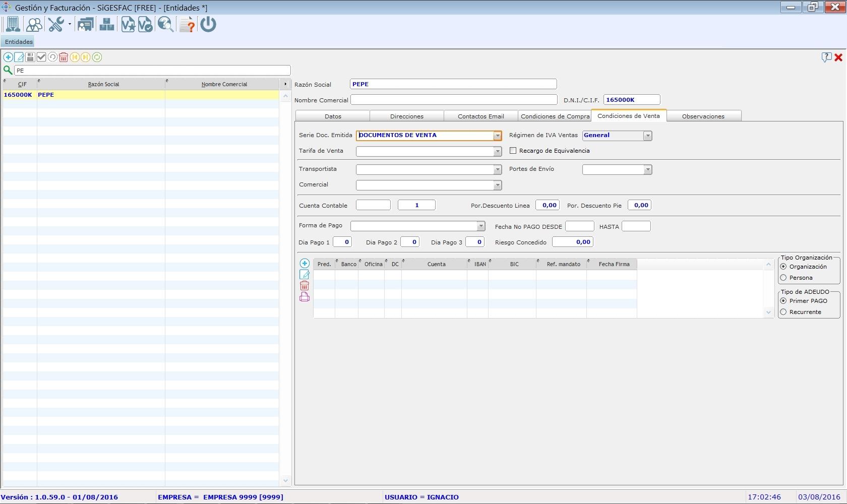Click the Dia Pago 1 field
Viewport: 847px width, 504px height.
(342, 242)
